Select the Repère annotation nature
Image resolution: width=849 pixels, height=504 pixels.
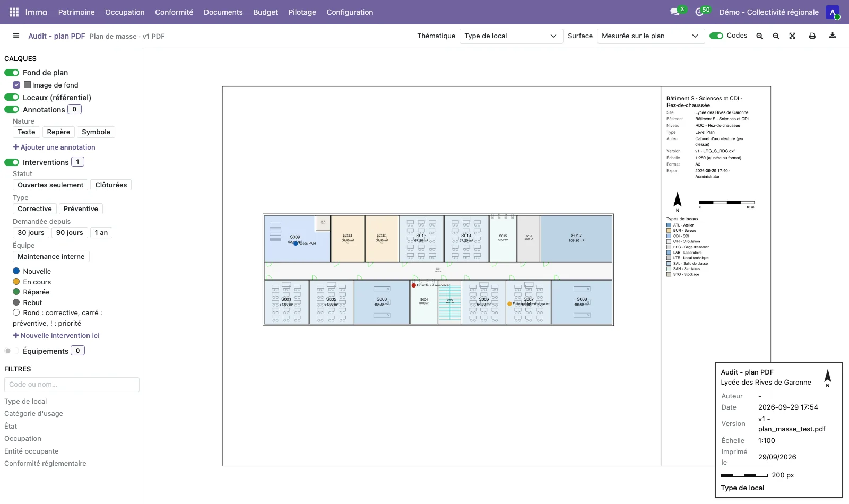coord(58,132)
